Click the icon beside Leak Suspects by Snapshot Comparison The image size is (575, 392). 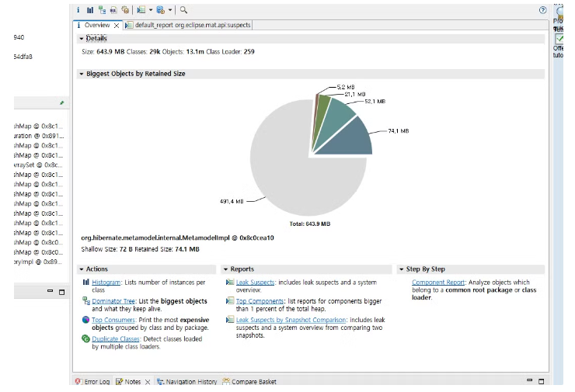click(x=230, y=320)
